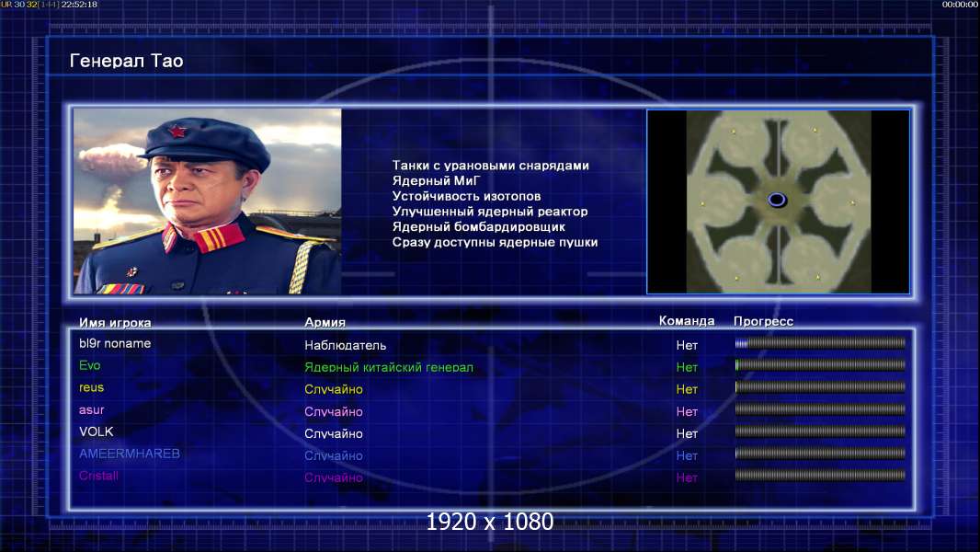Viewport: 980px width, 552px height.
Task: Click player name reus
Action: tap(91, 387)
